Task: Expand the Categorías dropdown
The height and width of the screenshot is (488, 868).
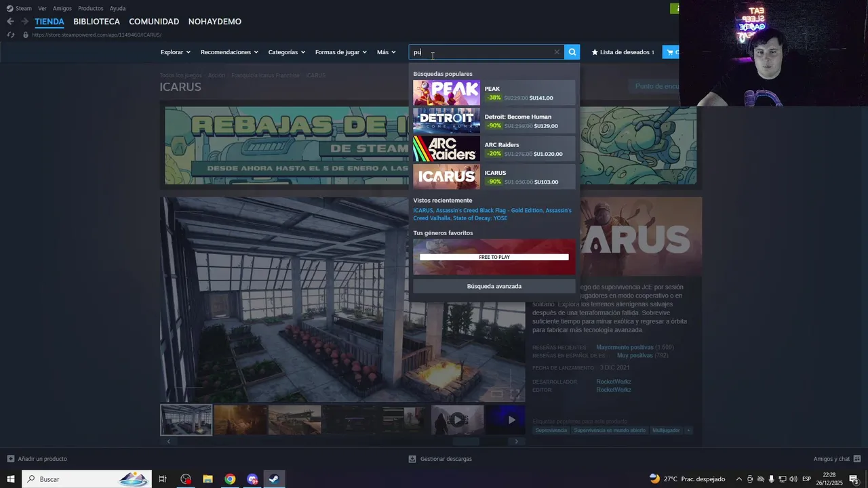Action: tap(287, 52)
